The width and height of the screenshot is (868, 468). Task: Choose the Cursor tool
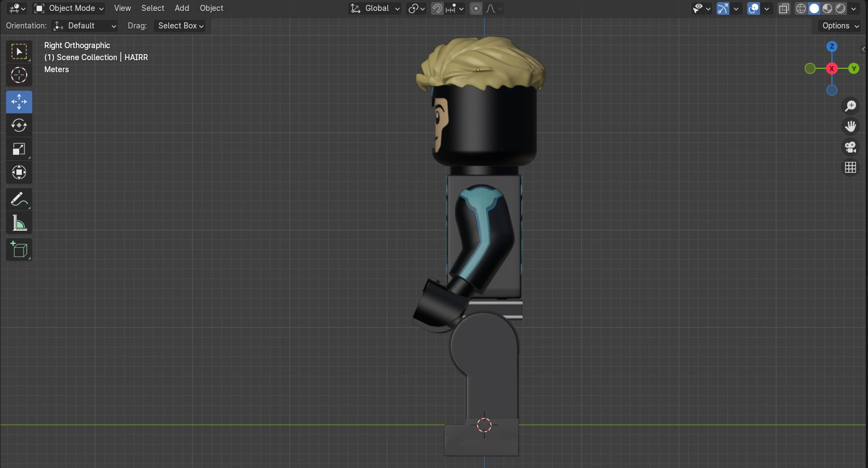[19, 75]
